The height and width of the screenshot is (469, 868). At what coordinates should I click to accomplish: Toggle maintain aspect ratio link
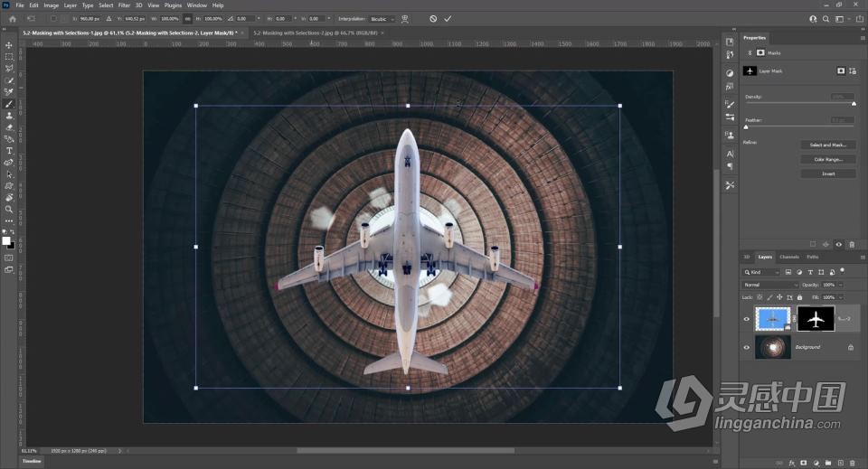click(x=188, y=19)
